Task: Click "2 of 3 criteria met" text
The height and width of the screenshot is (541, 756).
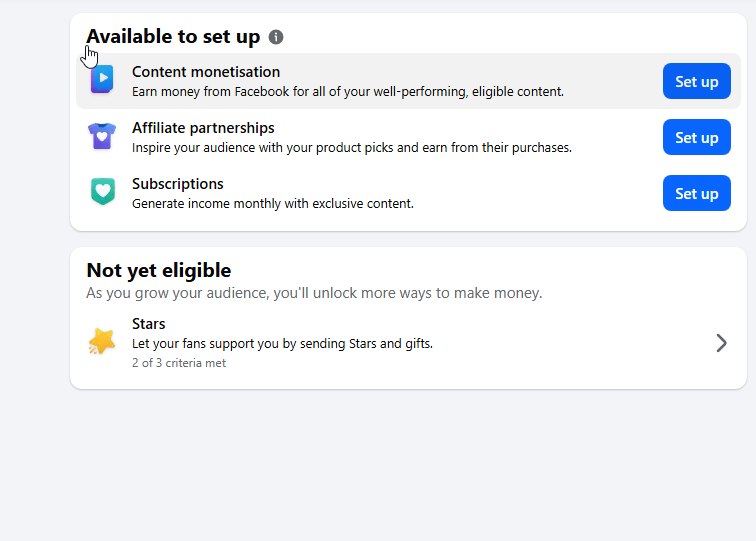Action: 179,363
